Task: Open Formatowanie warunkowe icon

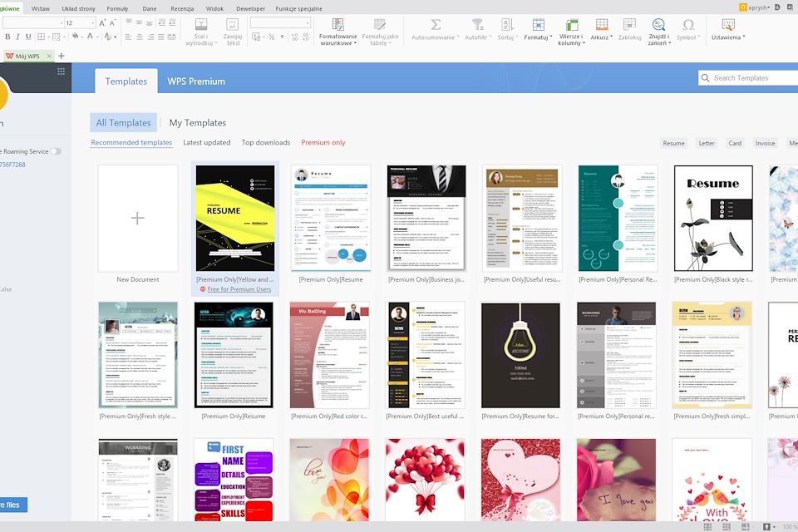Action: click(338, 24)
